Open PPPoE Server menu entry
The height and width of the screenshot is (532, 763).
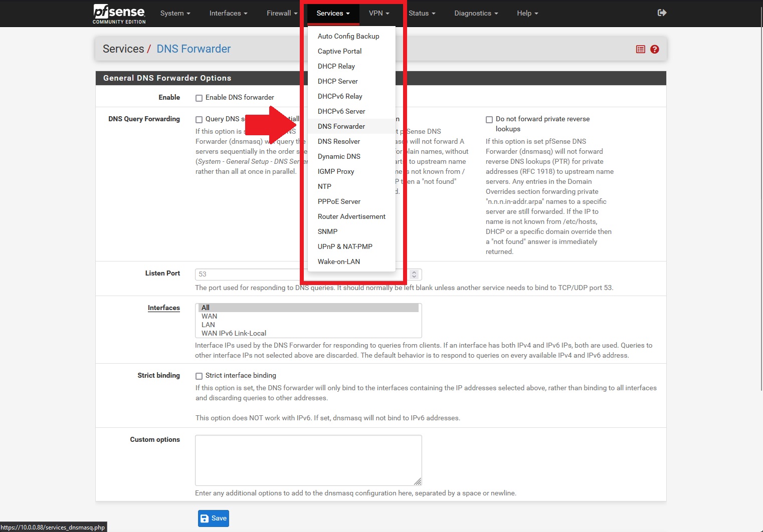351,201
